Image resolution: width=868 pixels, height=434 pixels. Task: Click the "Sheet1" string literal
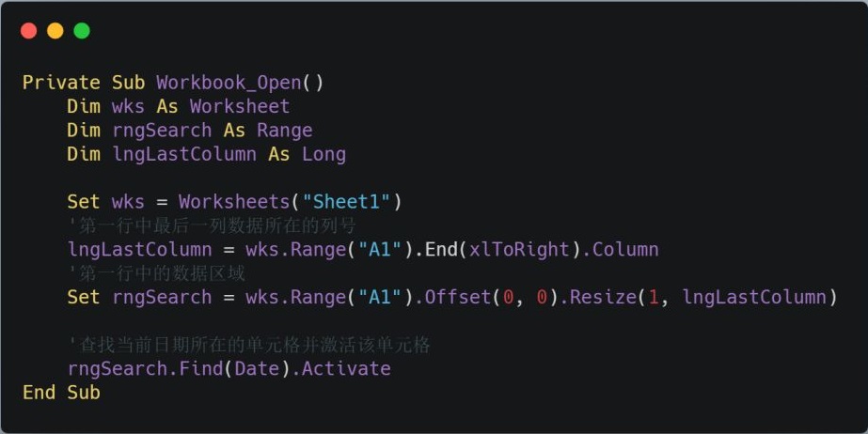coord(346,202)
